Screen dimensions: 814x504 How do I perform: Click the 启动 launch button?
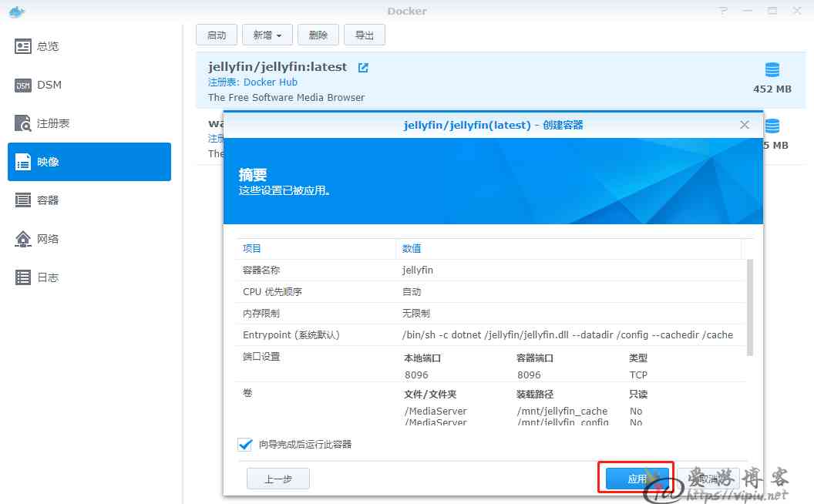(217, 35)
